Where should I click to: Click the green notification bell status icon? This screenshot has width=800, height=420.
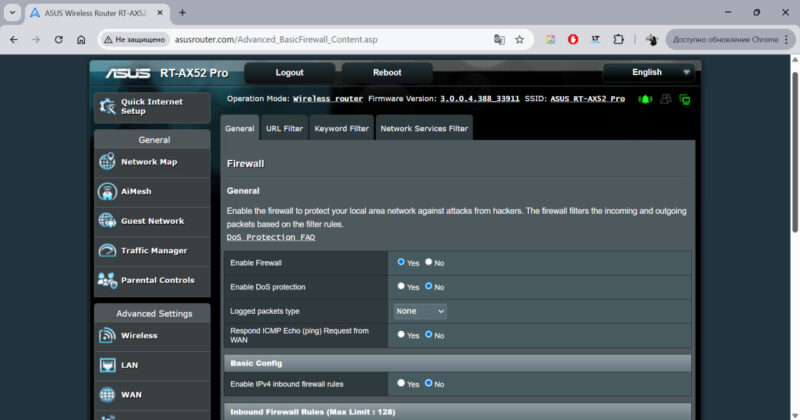(x=645, y=99)
